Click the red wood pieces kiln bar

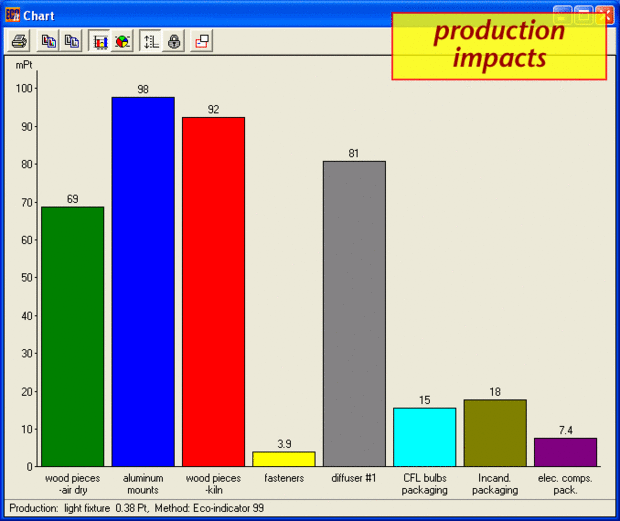[x=214, y=292]
